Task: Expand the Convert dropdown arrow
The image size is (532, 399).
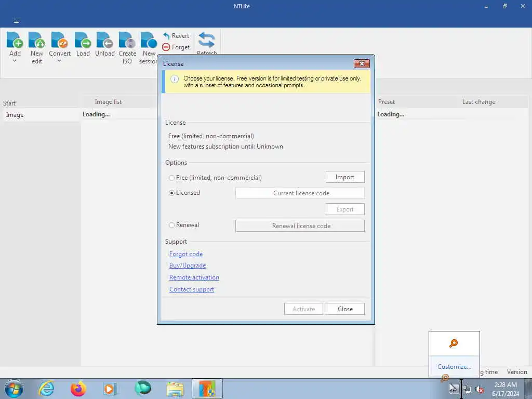Action: (x=59, y=61)
